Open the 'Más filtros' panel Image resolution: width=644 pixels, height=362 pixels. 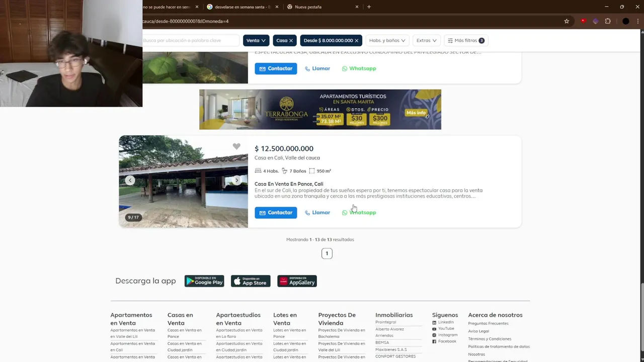466,41
